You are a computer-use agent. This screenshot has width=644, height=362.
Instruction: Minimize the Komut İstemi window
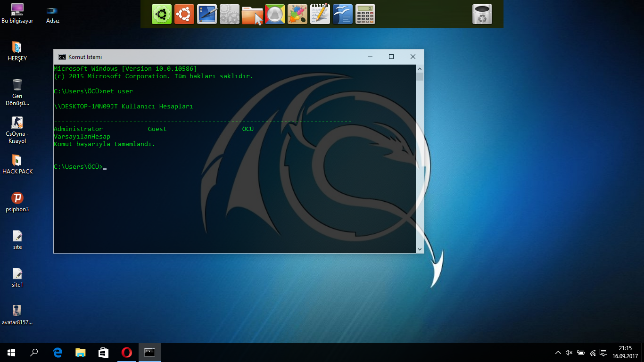click(369, 57)
